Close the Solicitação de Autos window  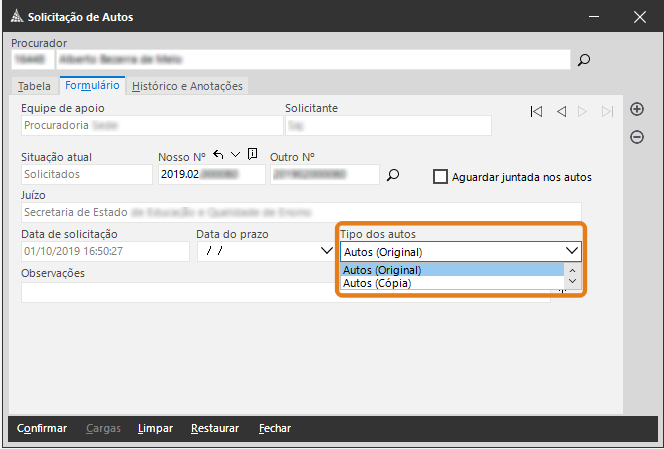[639, 17]
